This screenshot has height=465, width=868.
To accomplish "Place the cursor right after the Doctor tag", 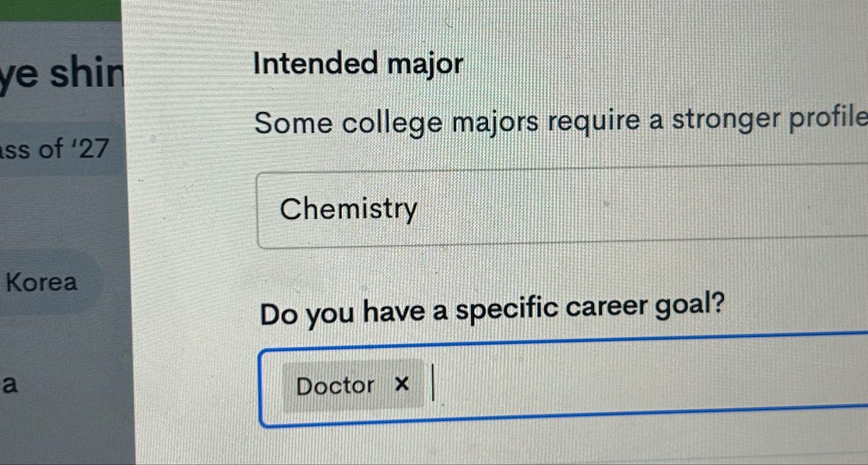I will point(433,384).
